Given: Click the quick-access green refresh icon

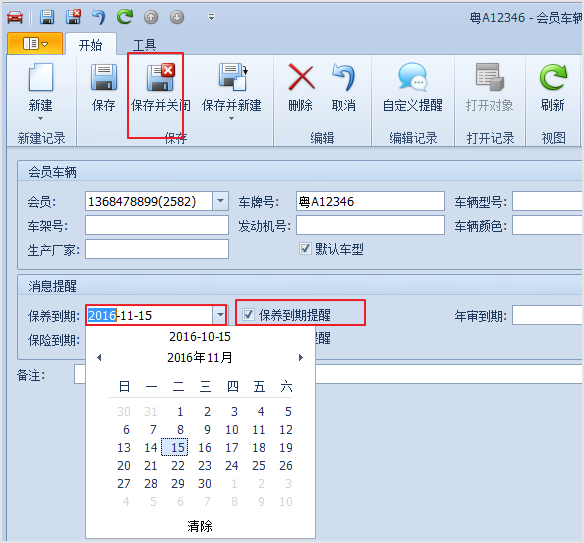Looking at the screenshot, I should tap(125, 17).
